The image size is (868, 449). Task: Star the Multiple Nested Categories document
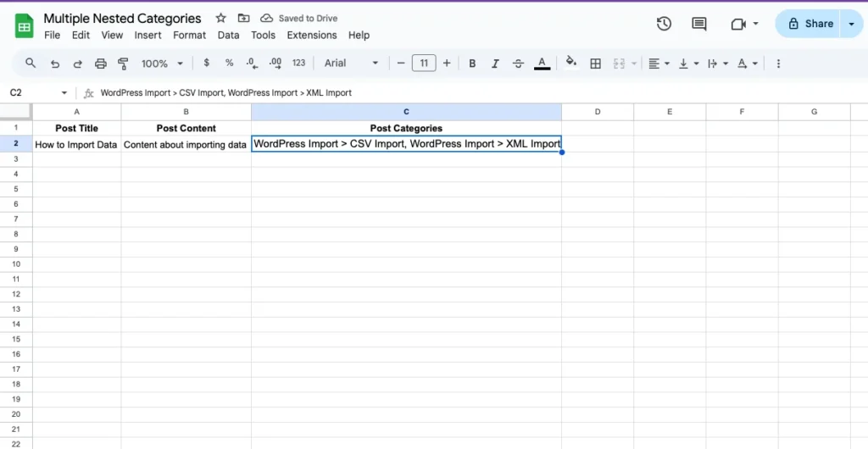[x=220, y=18]
